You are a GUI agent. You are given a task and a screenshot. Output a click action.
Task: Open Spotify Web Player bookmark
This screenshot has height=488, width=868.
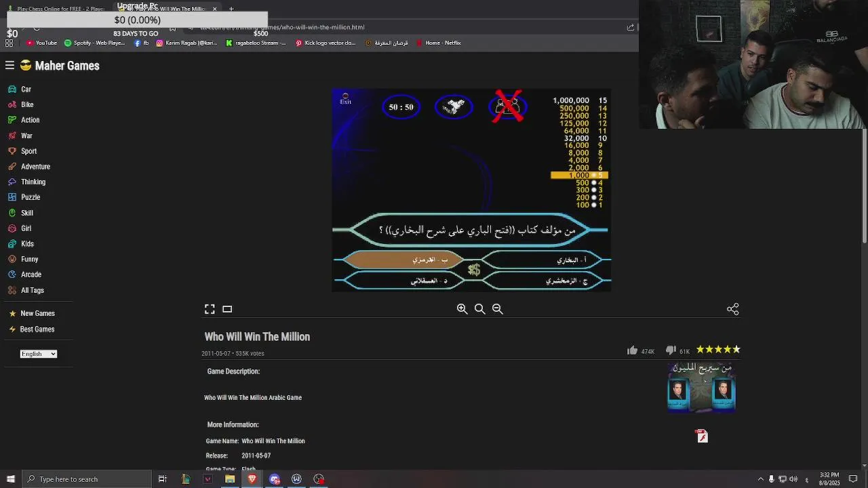[94, 43]
